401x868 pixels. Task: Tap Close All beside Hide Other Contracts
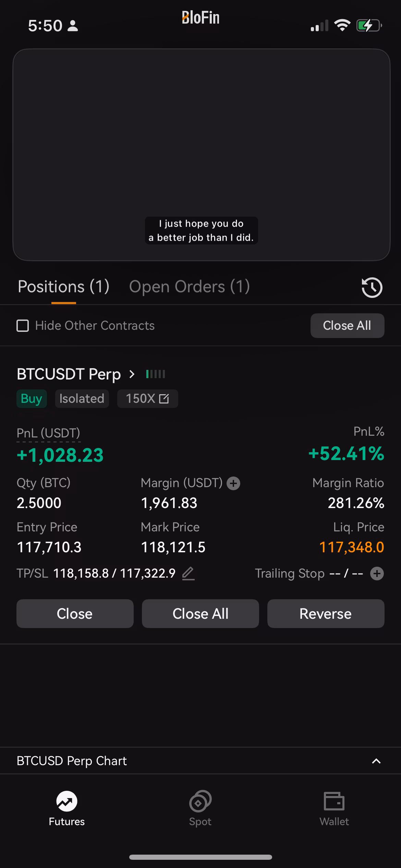pyautogui.click(x=347, y=326)
